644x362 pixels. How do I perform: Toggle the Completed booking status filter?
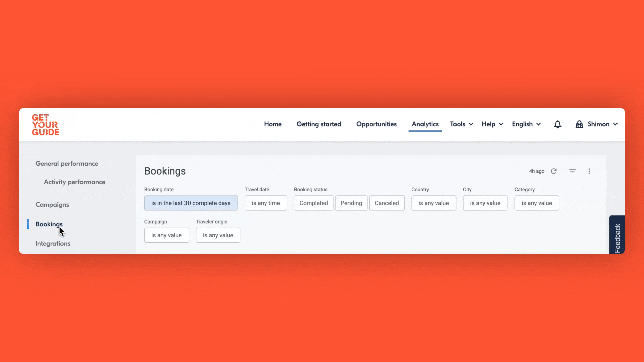tap(314, 203)
